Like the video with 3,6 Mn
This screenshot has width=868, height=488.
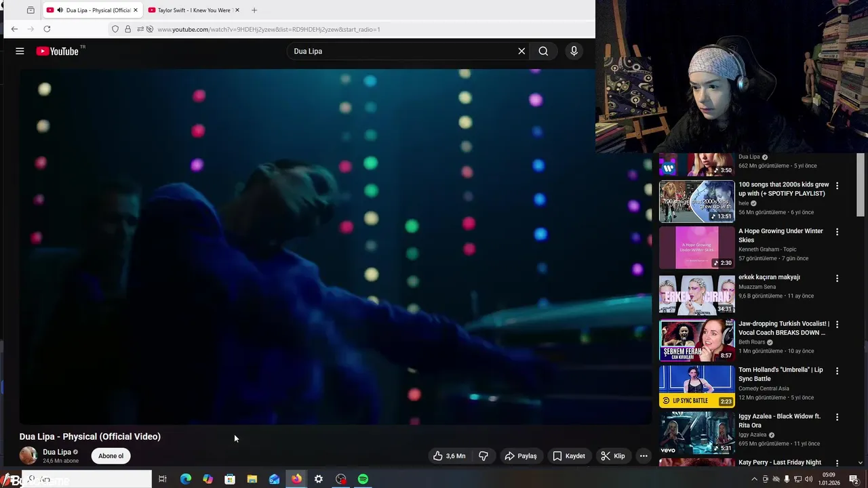pyautogui.click(x=449, y=456)
